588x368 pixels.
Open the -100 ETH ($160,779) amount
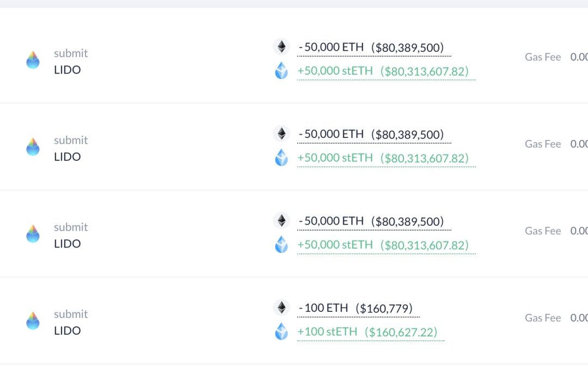coord(358,309)
